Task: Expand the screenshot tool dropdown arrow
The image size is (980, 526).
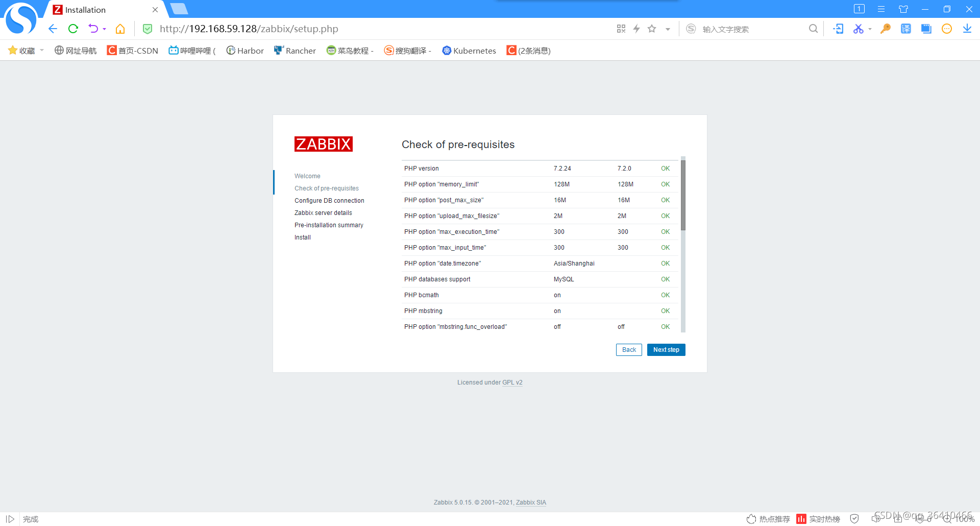Action: coord(870,29)
